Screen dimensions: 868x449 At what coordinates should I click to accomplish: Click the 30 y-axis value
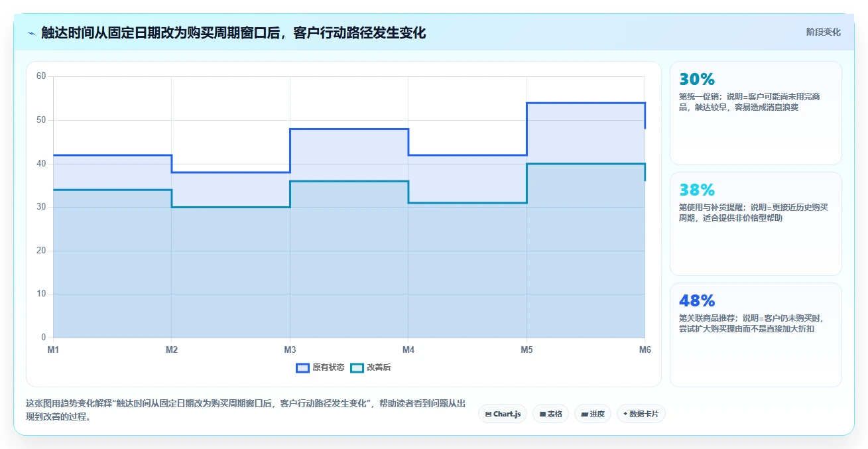click(x=41, y=207)
